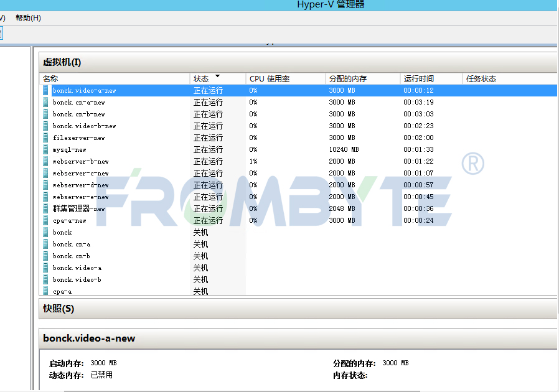Click uptime 00:03:19 for bonck.cn-a-new
This screenshot has height=392, width=559.
tap(418, 102)
